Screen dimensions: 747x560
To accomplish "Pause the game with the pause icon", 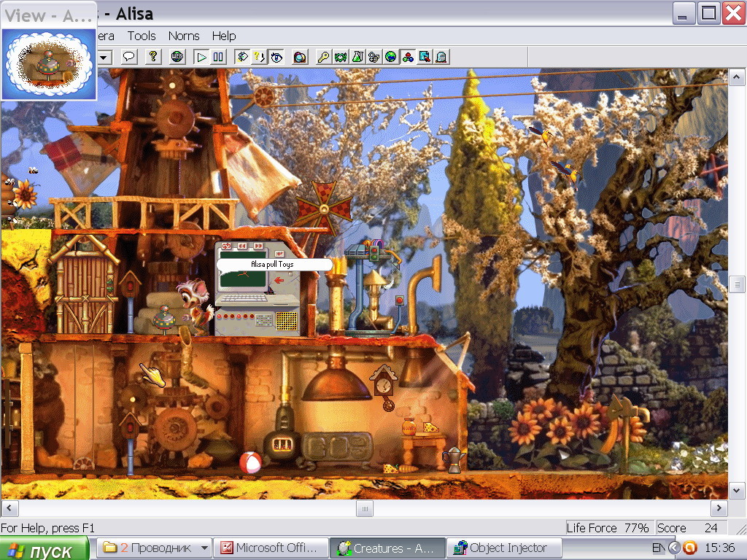I will tap(218, 57).
